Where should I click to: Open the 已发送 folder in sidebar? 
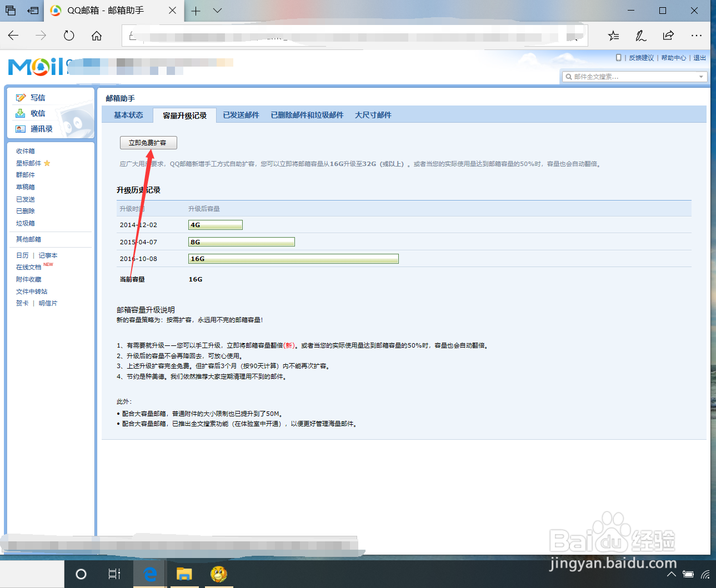(26, 199)
